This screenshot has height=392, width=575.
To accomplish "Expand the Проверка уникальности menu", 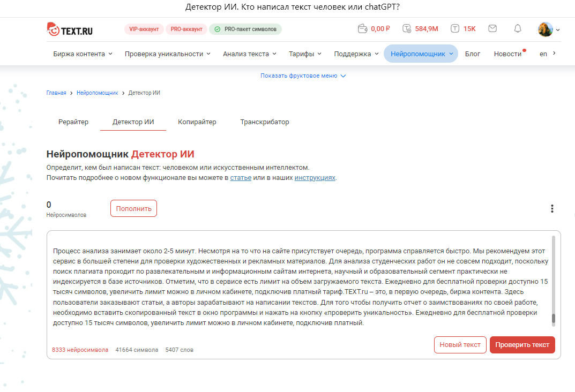I will [168, 54].
